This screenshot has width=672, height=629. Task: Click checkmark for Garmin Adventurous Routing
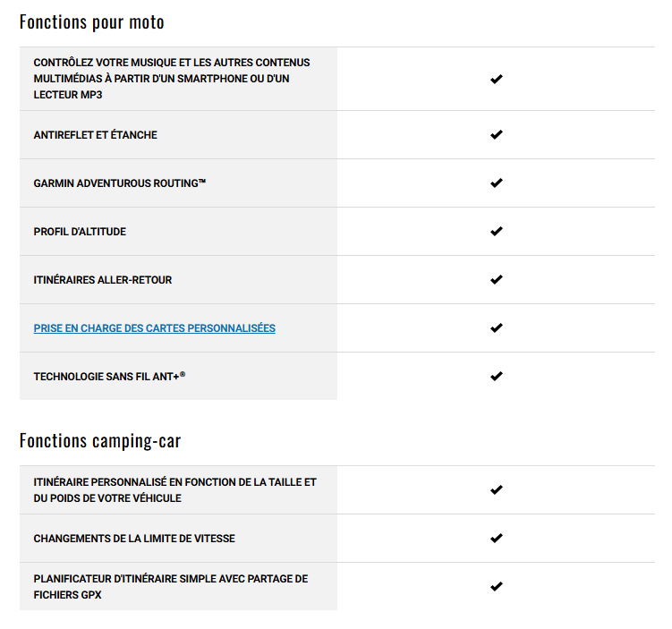point(497,183)
